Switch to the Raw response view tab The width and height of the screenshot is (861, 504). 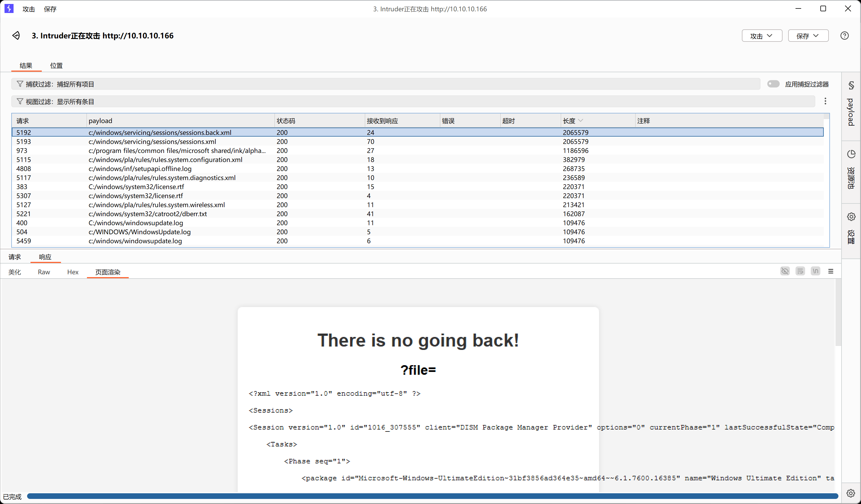44,272
